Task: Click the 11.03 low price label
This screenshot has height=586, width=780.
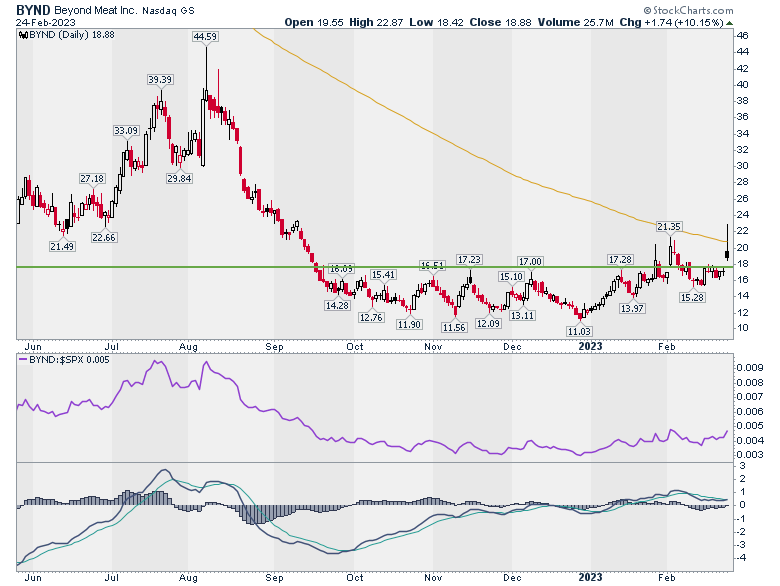Action: (x=580, y=331)
